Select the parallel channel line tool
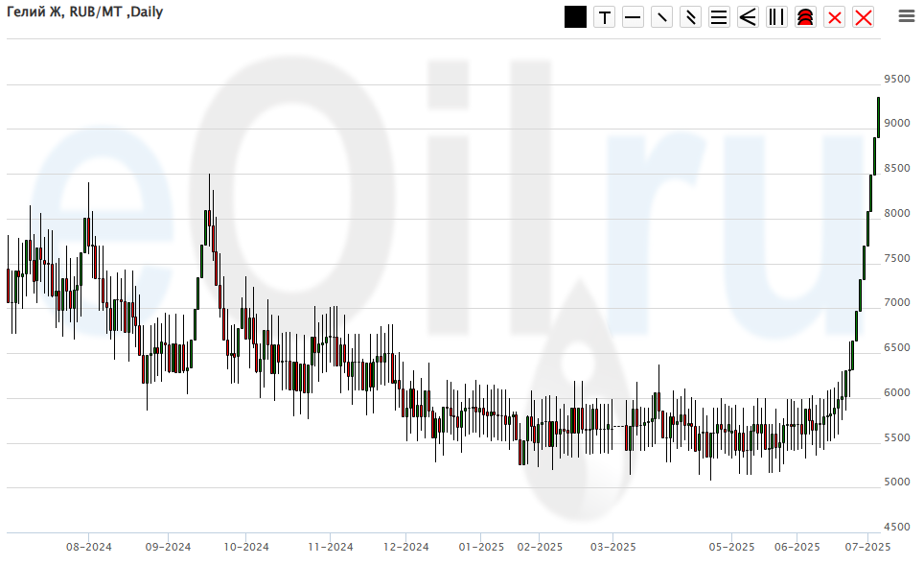Screen dimensions: 924x565 pyautogui.click(x=690, y=17)
